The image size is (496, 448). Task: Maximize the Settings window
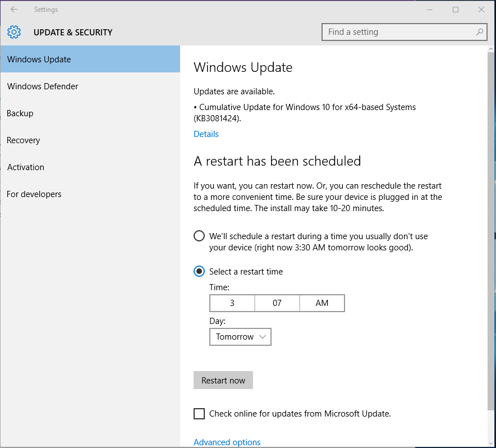(x=456, y=10)
